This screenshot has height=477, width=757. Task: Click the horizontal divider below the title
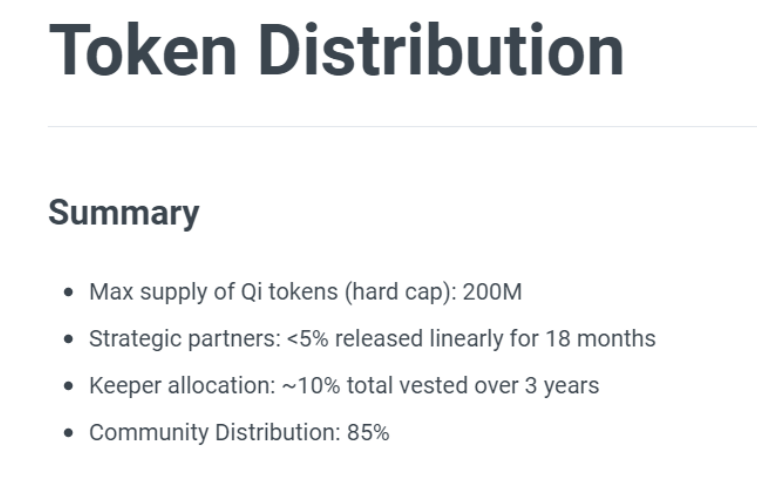click(x=402, y=126)
